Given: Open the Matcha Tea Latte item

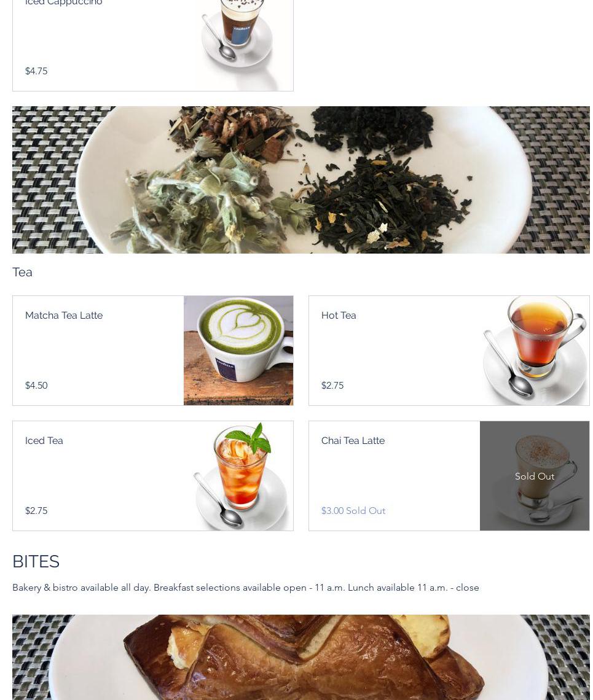Looking at the screenshot, I should [153, 351].
